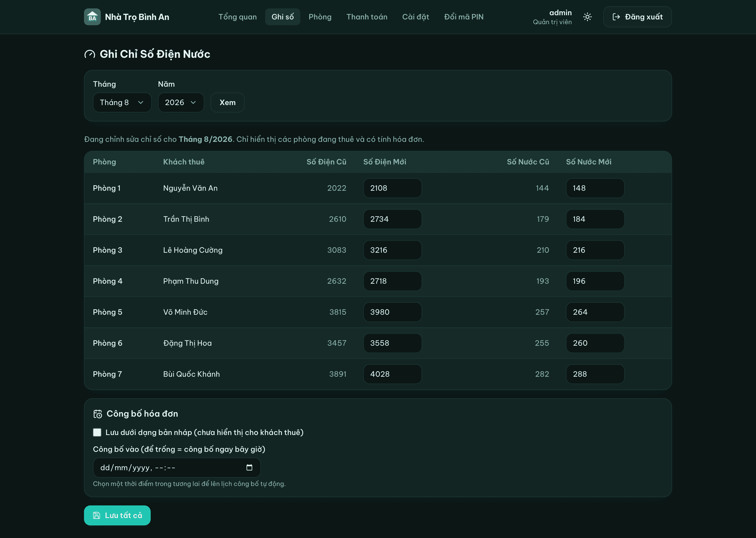Image resolution: width=756 pixels, height=538 pixels.
Task: Click tenant name Phạm Thu Dung
Action: (191, 281)
